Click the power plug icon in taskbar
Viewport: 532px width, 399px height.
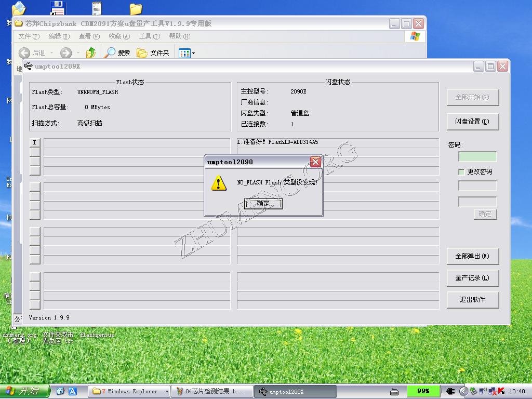(x=450, y=391)
